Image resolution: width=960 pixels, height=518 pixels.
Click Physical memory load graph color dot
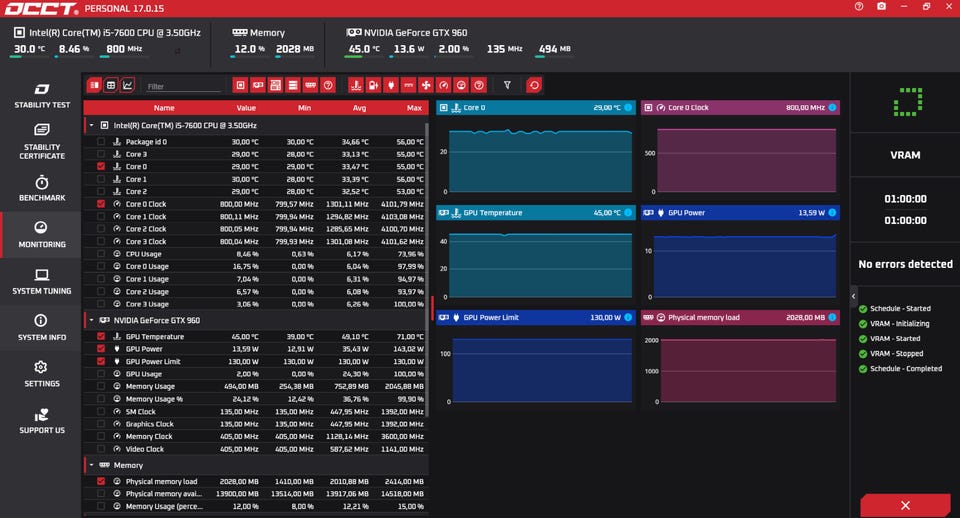832,318
